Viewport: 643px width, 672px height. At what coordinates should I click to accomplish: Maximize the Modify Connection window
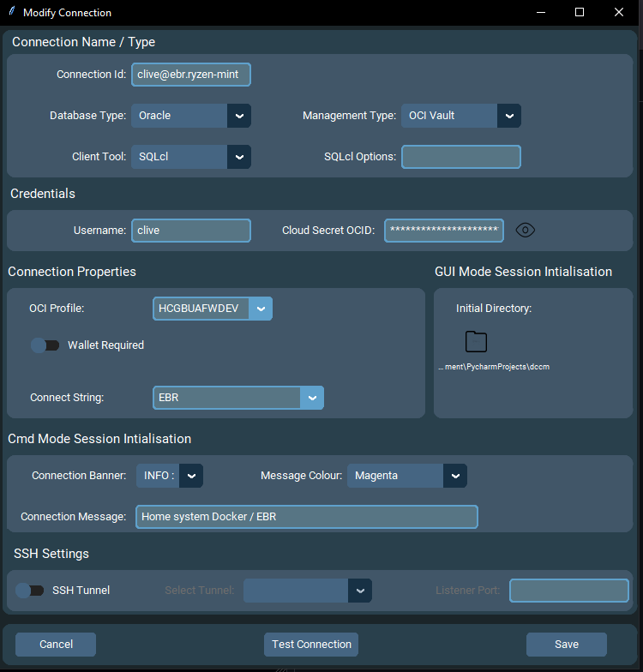point(580,12)
